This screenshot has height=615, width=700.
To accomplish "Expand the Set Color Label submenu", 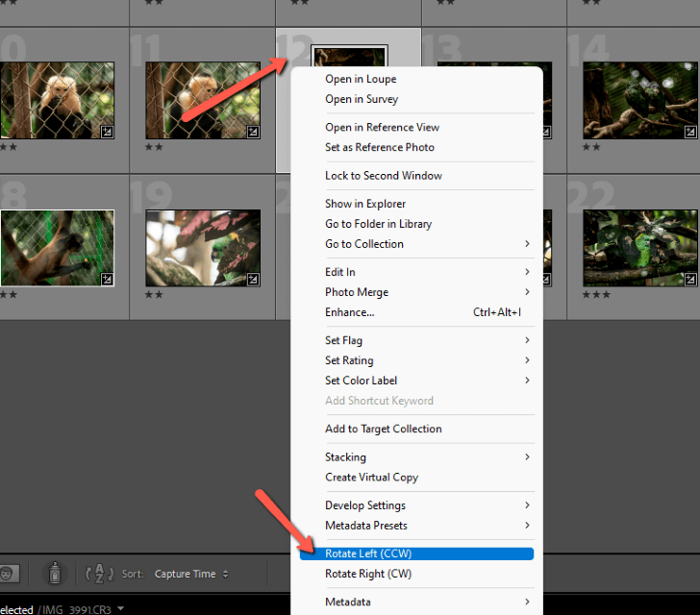I will 416,381.
